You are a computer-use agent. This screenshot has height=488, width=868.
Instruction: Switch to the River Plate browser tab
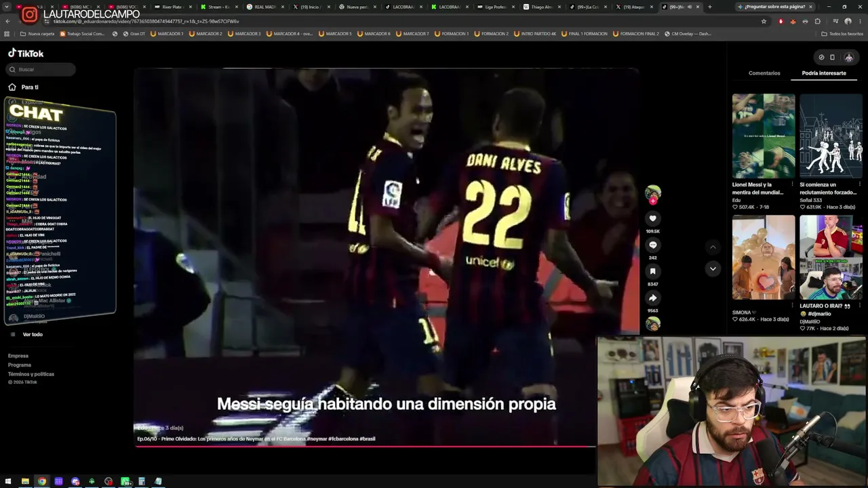[x=172, y=7]
